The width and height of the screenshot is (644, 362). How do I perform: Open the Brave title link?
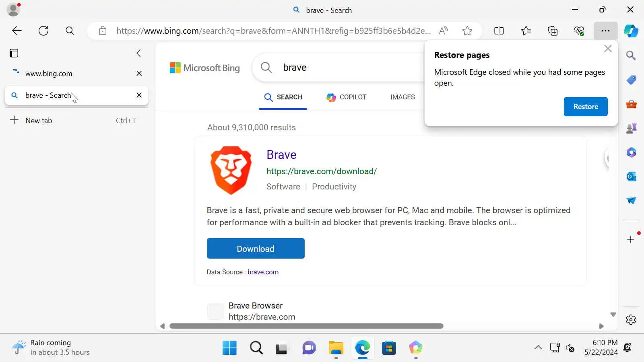pos(281,154)
